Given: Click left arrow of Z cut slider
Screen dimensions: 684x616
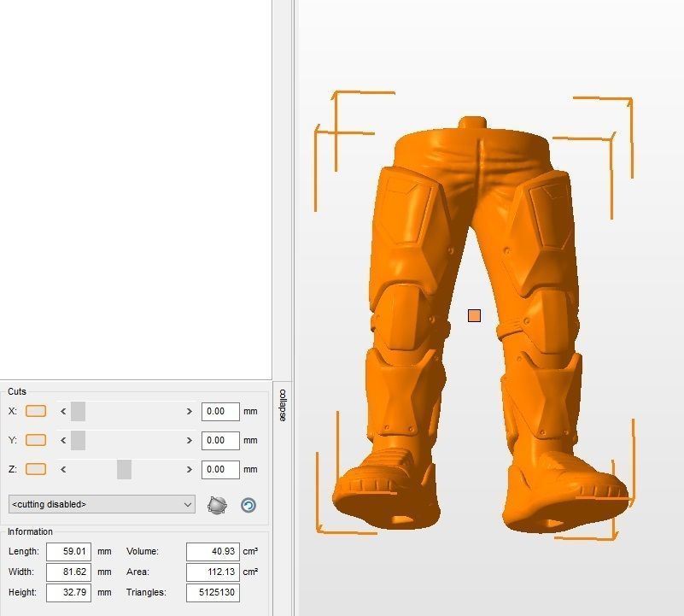Looking at the screenshot, I should click(64, 469).
